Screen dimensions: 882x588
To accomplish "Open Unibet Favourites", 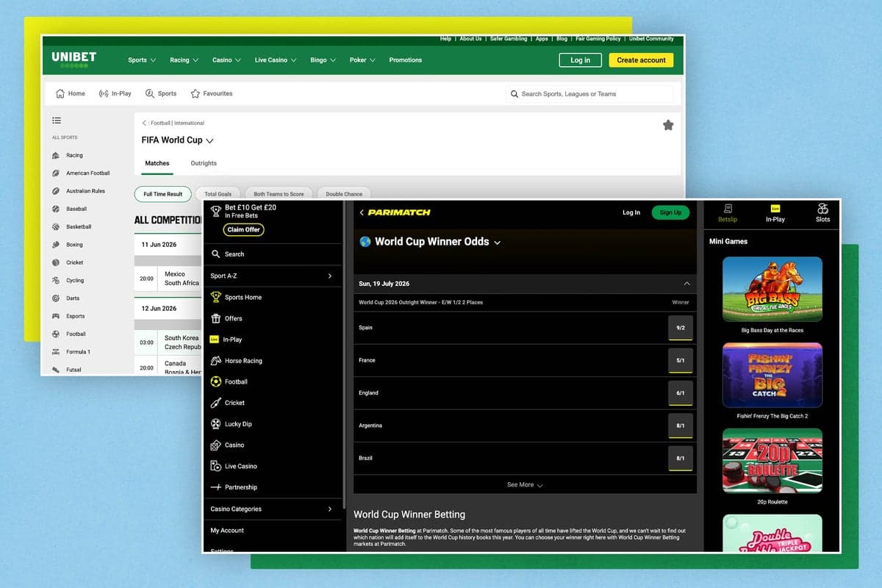I will click(212, 93).
